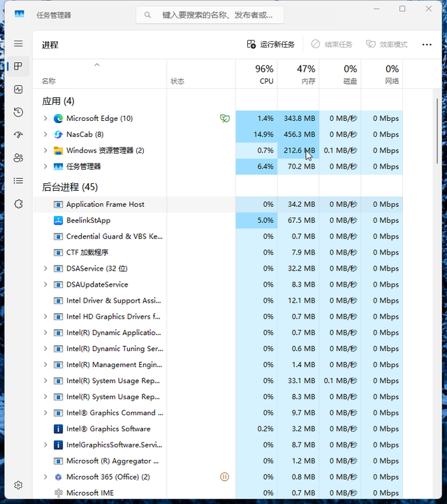
Task: Click the 任务管理器 row icon
Action: click(x=58, y=166)
